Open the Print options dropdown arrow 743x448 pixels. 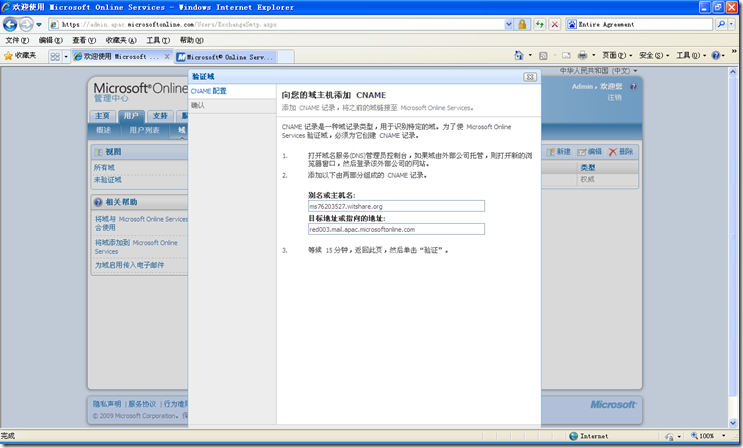tap(593, 55)
